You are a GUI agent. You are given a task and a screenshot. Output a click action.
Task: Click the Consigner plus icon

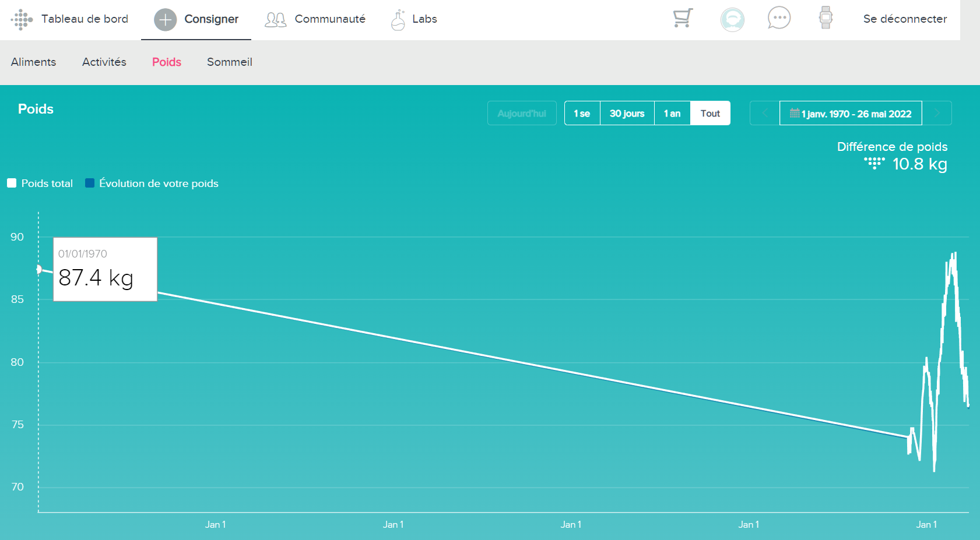tap(166, 20)
